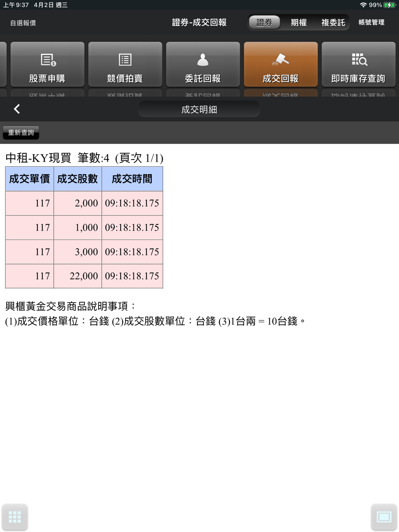Open 即時庫存查詢 real-time inventory icon

tap(358, 64)
